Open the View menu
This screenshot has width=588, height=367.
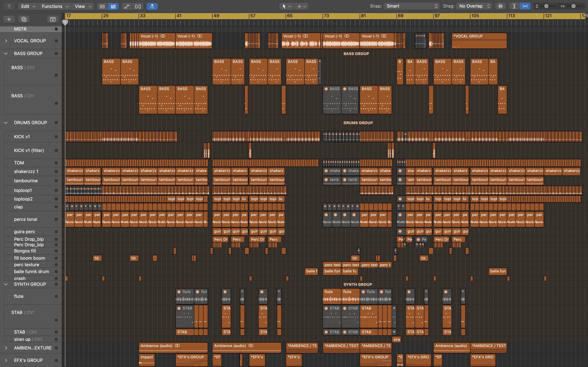[x=83, y=6]
